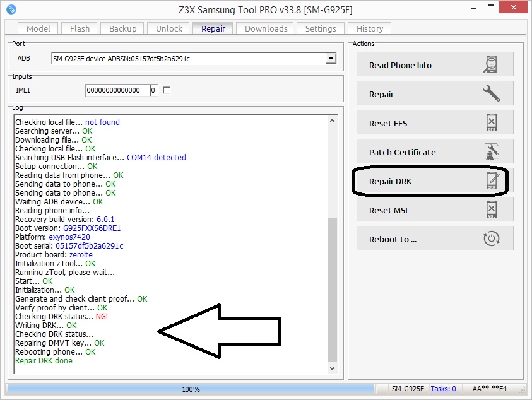The image size is (532, 400).
Task: View the History tab
Action: (369, 28)
